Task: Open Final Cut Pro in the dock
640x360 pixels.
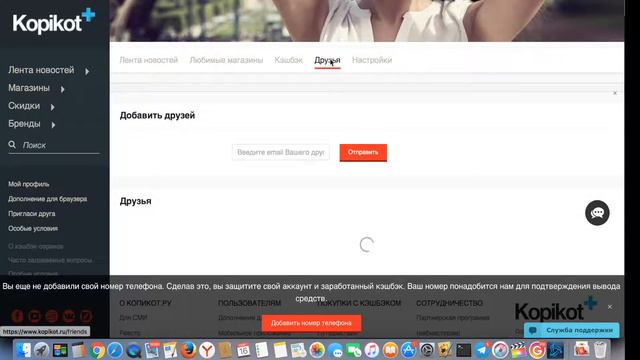Action: click(x=519, y=350)
